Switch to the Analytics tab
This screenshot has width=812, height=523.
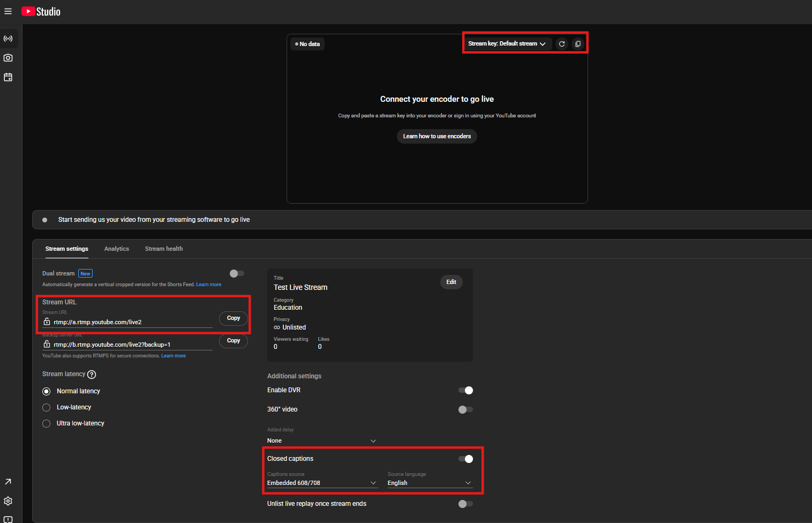(117, 249)
